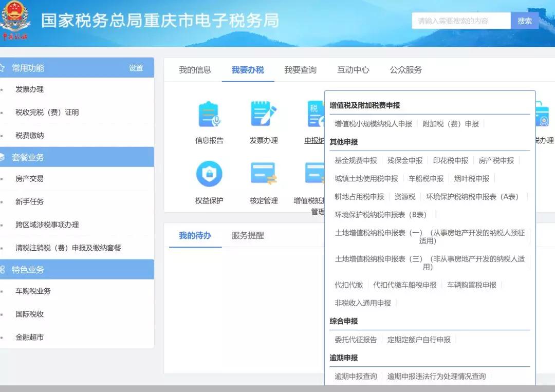Open 土地增值税纳税申报表（一）
This screenshot has height=392, width=555.
coord(430,237)
